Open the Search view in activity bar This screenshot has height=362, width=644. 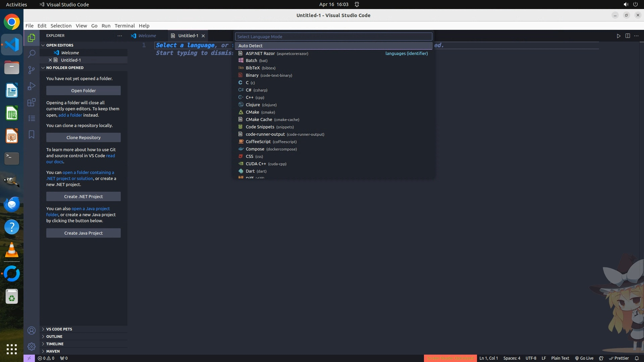[x=32, y=54]
